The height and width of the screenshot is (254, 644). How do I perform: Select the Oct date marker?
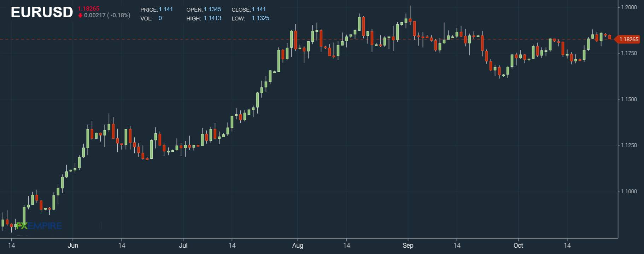pyautogui.click(x=518, y=246)
